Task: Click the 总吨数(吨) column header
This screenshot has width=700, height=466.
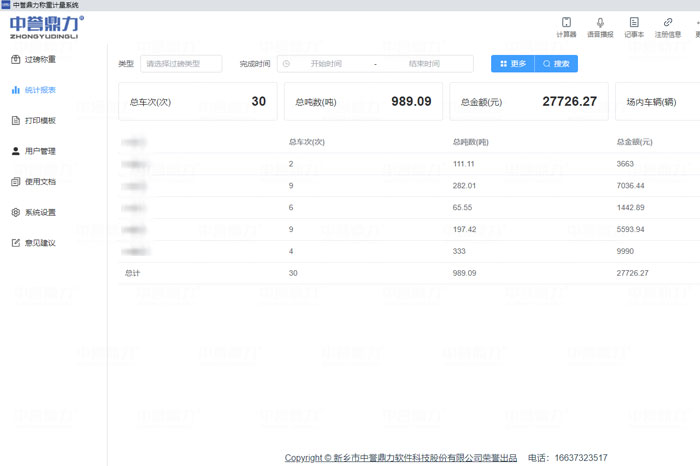Action: tap(471, 142)
